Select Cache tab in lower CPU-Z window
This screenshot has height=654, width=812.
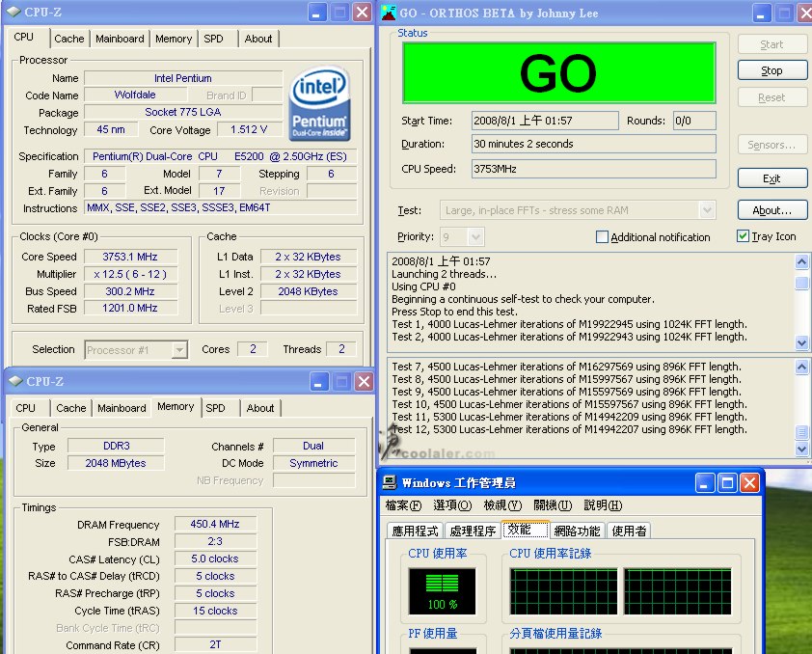[71, 408]
